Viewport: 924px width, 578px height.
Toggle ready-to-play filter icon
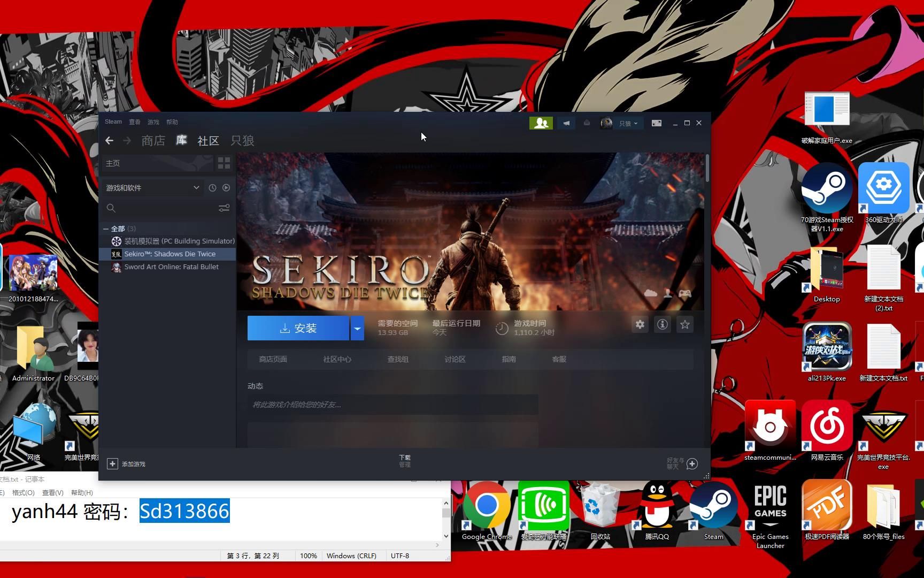[226, 188]
